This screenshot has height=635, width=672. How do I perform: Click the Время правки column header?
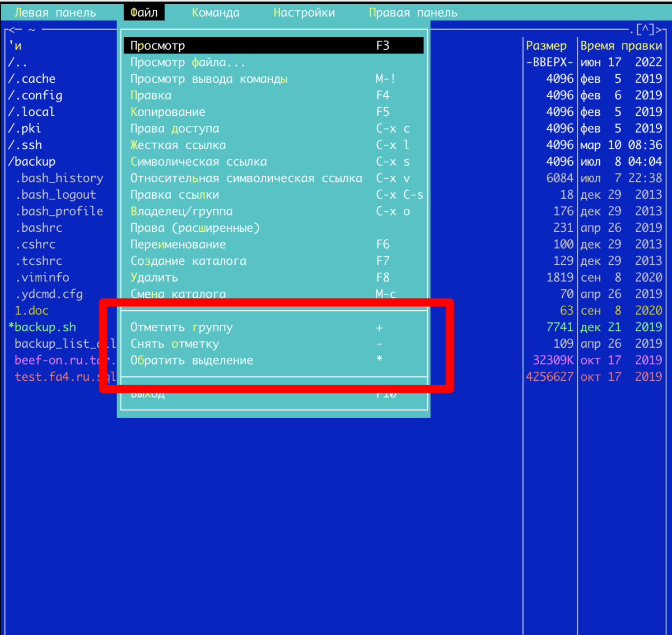point(621,45)
